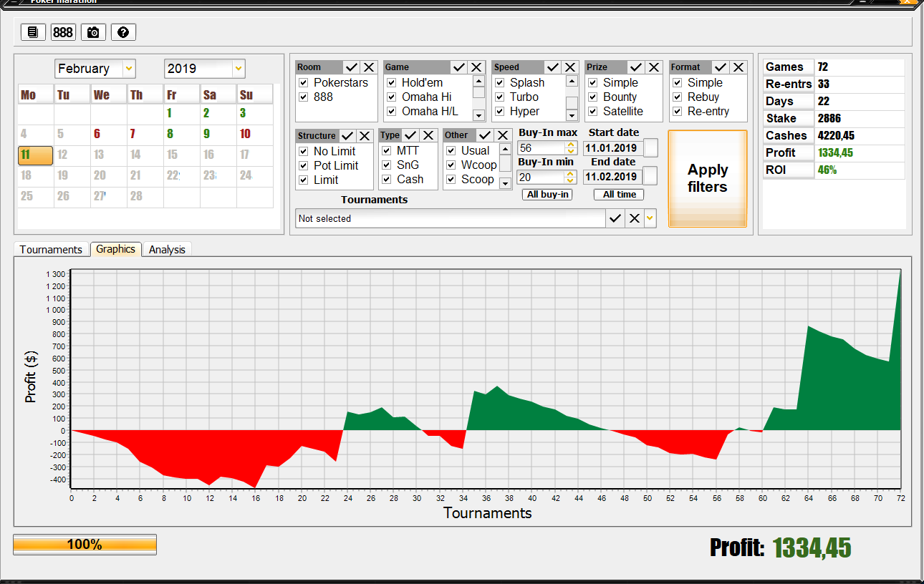Click the Apply filters button
The height and width of the screenshot is (584, 924).
(708, 178)
